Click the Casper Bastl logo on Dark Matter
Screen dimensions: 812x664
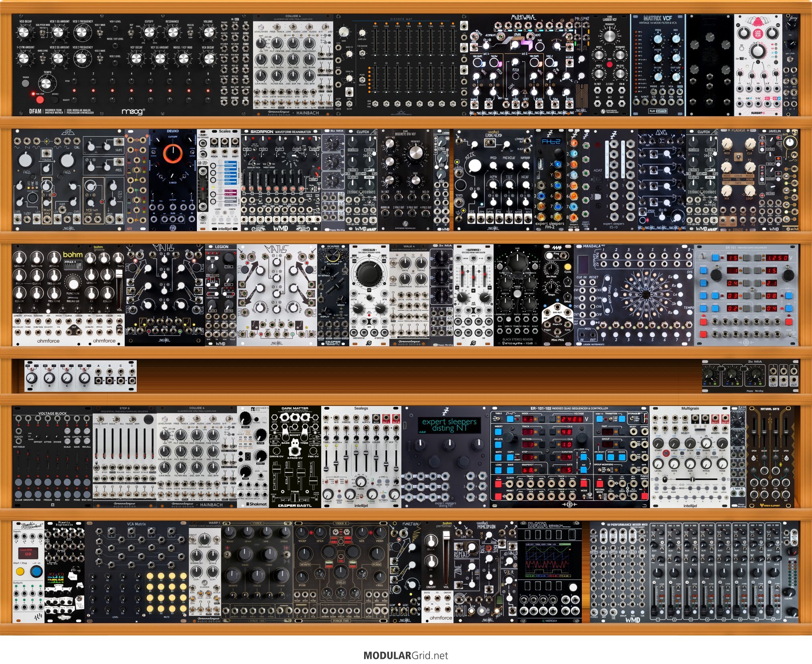295,505
